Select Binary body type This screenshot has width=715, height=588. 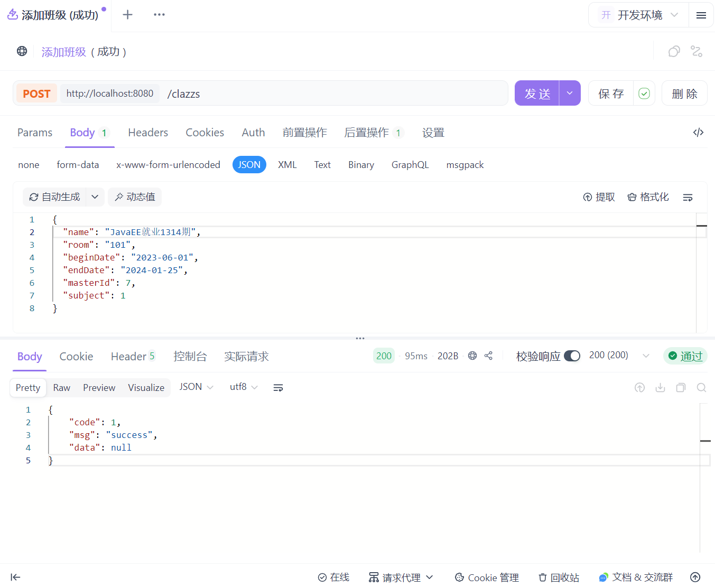[361, 165]
